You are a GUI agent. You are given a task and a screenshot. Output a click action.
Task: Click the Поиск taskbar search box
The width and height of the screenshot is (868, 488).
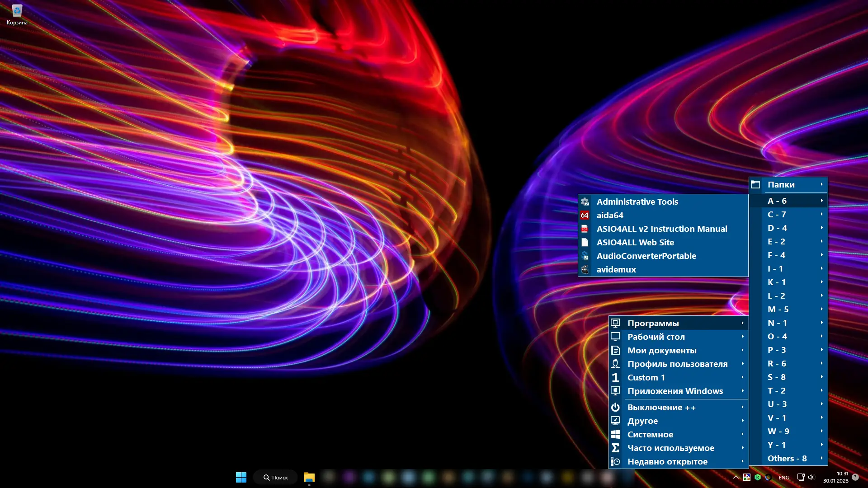[x=275, y=477]
